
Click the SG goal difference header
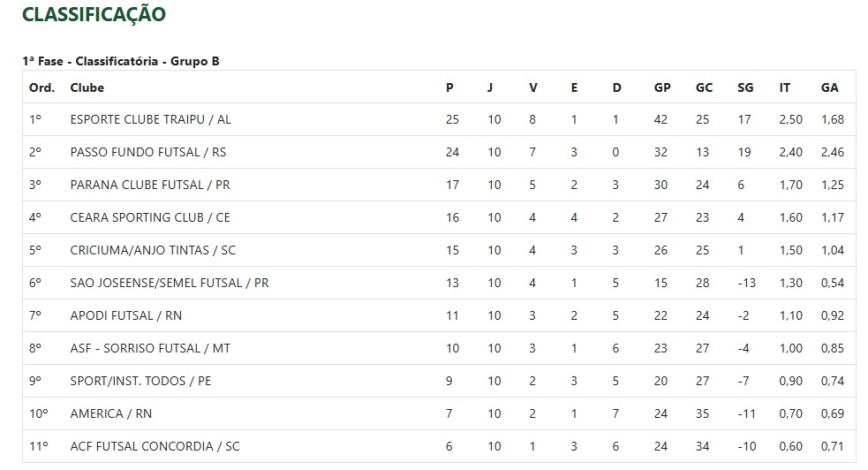pos(745,87)
